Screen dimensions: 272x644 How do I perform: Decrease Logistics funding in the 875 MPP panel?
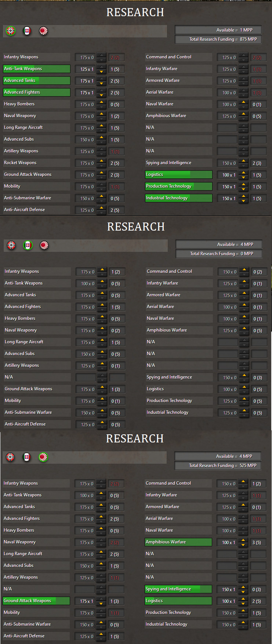(x=244, y=177)
